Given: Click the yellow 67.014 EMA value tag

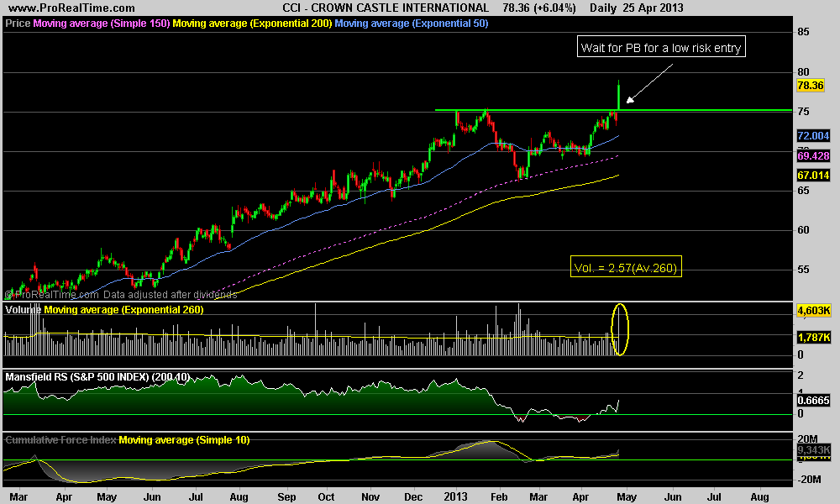Looking at the screenshot, I should click(813, 176).
